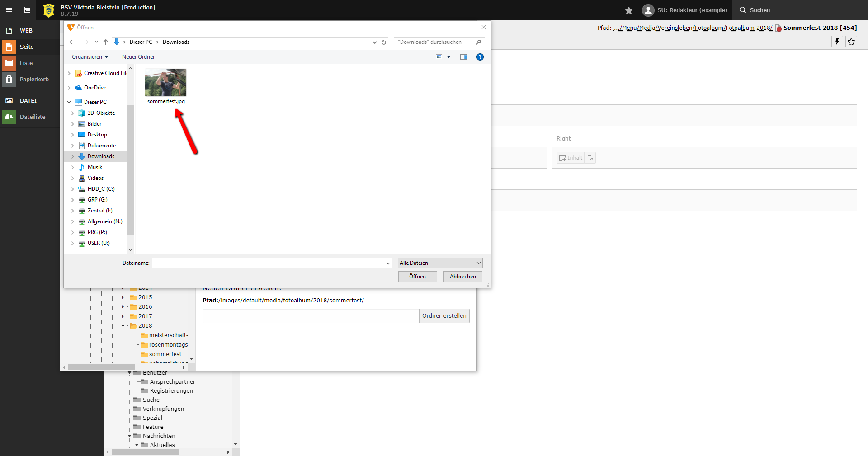Toggle the preview pane in dialog
The image size is (868, 456).
(x=463, y=57)
